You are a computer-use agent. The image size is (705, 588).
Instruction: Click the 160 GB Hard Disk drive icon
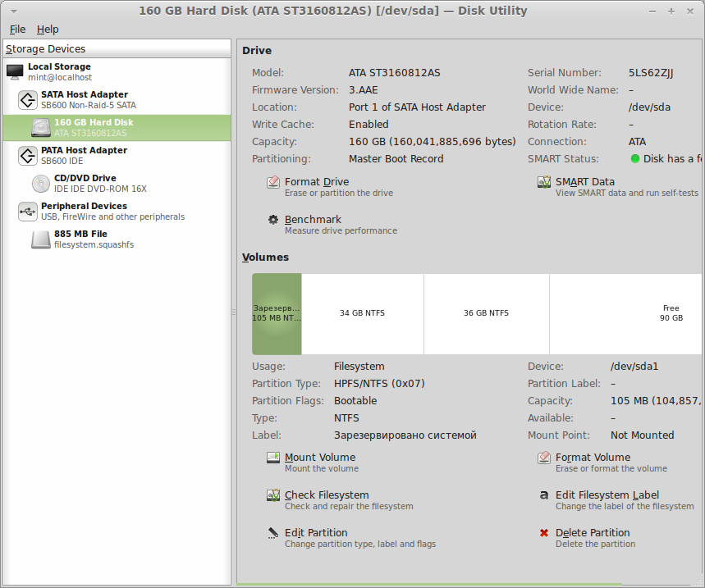[x=41, y=128]
